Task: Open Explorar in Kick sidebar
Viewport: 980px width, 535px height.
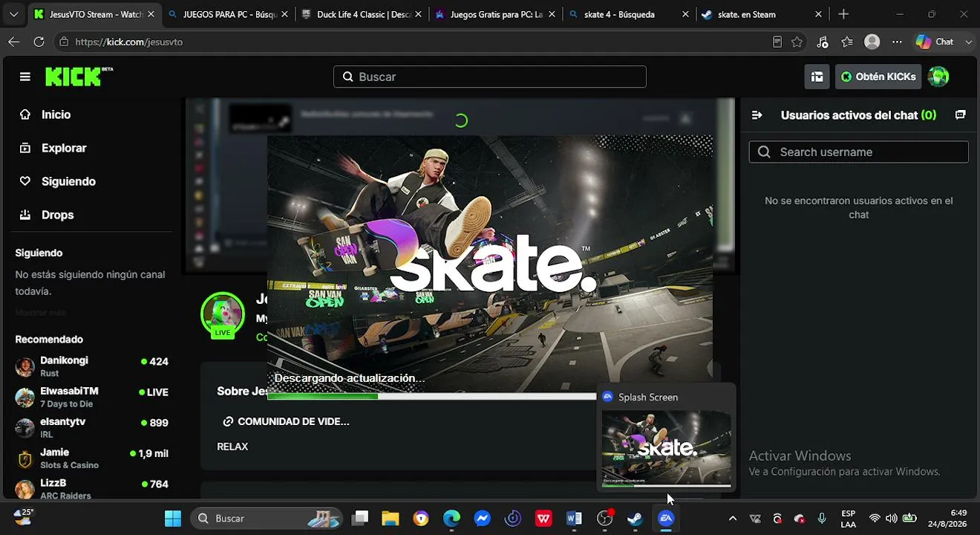Action: pyautogui.click(x=53, y=148)
